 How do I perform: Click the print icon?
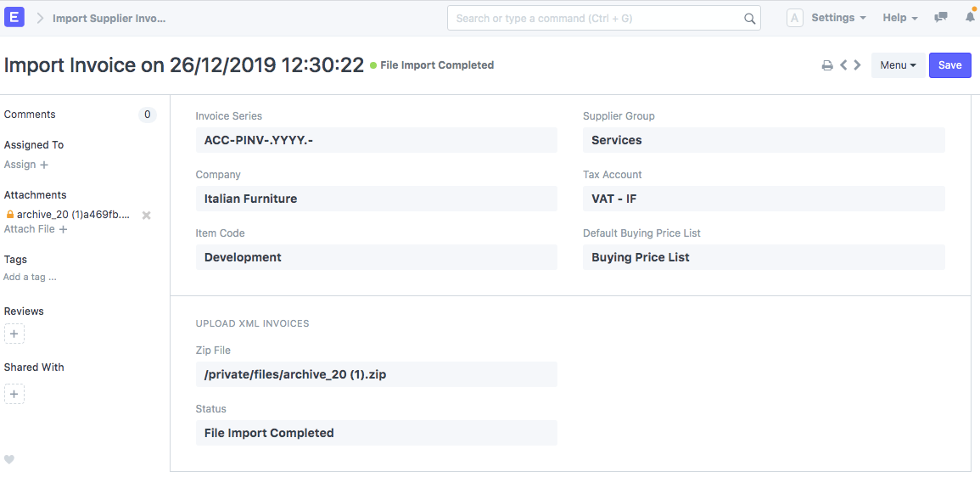827,65
